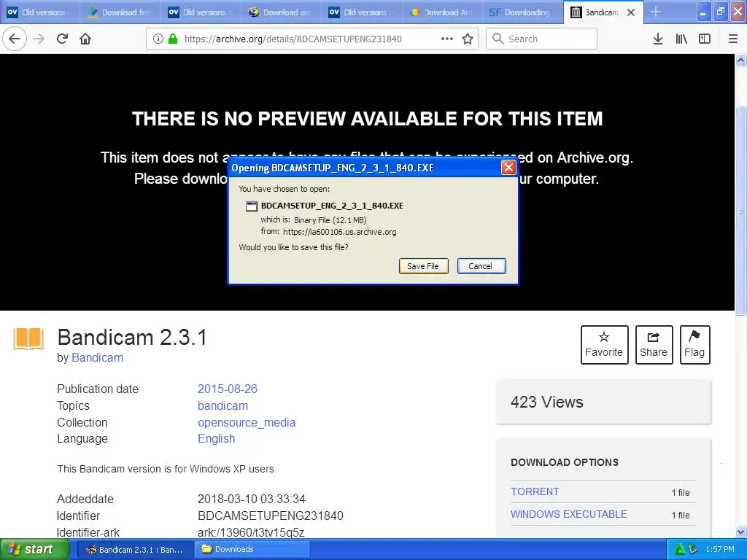This screenshot has height=560, width=747.
Task: Click the Bandicam 2.3.1 title heading
Action: [133, 338]
